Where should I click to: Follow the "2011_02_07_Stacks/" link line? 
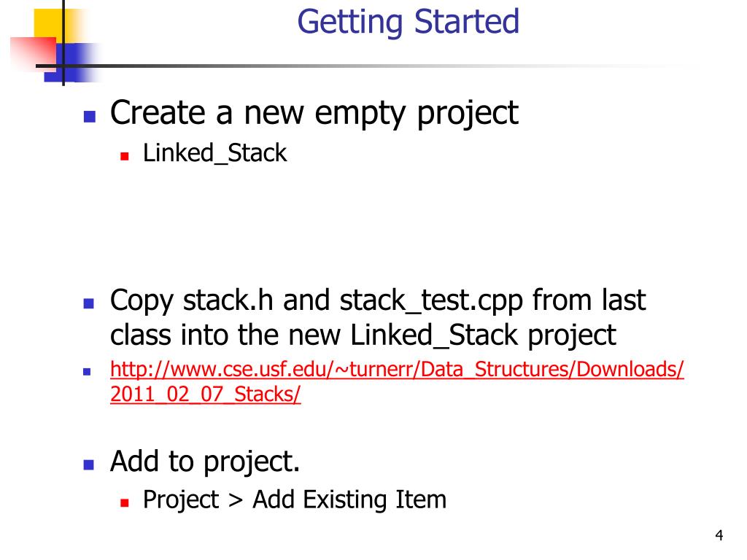click(x=205, y=394)
